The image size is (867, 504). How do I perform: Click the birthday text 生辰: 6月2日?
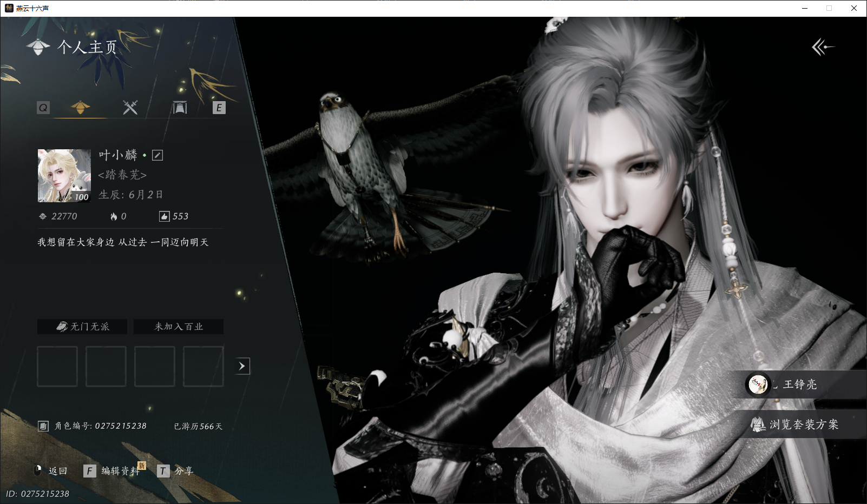tap(131, 195)
